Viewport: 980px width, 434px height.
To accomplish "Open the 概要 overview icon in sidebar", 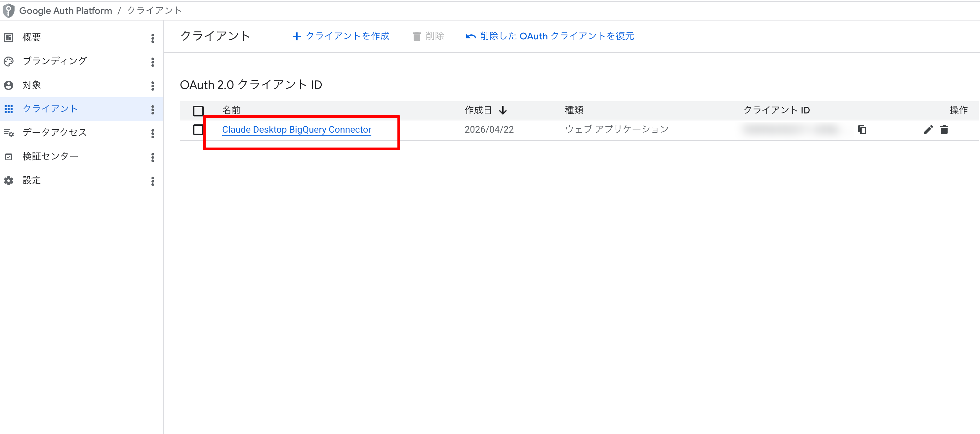I will (x=8, y=37).
